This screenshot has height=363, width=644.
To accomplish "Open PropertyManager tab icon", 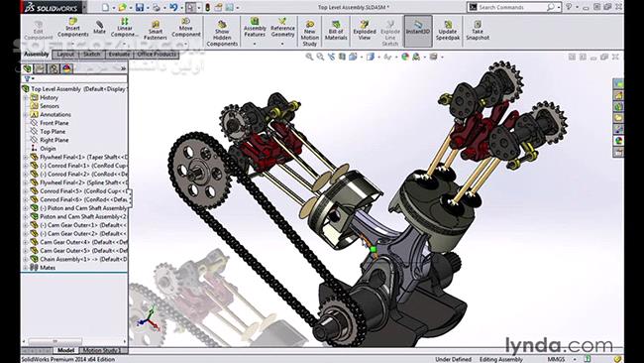I will click(41, 68).
